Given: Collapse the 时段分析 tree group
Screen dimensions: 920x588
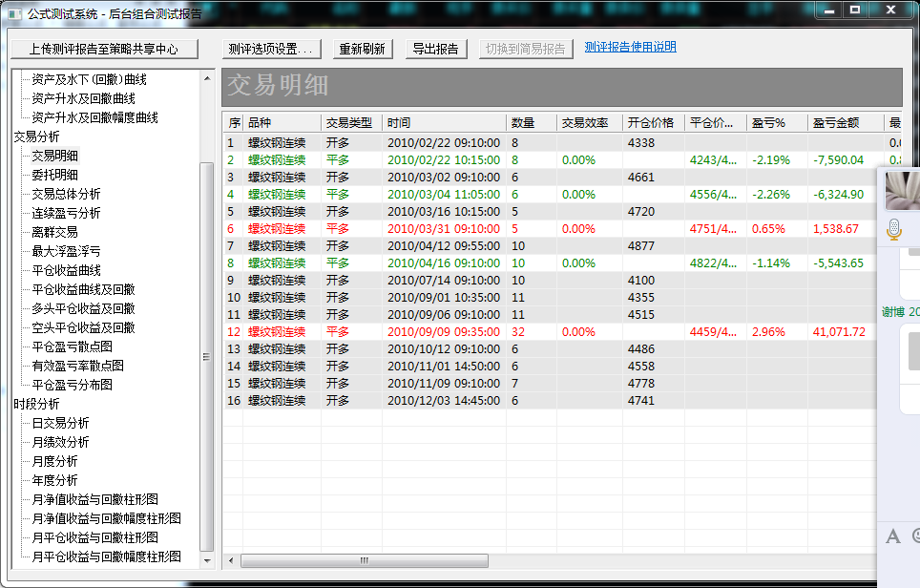Looking at the screenshot, I should 38,404.
